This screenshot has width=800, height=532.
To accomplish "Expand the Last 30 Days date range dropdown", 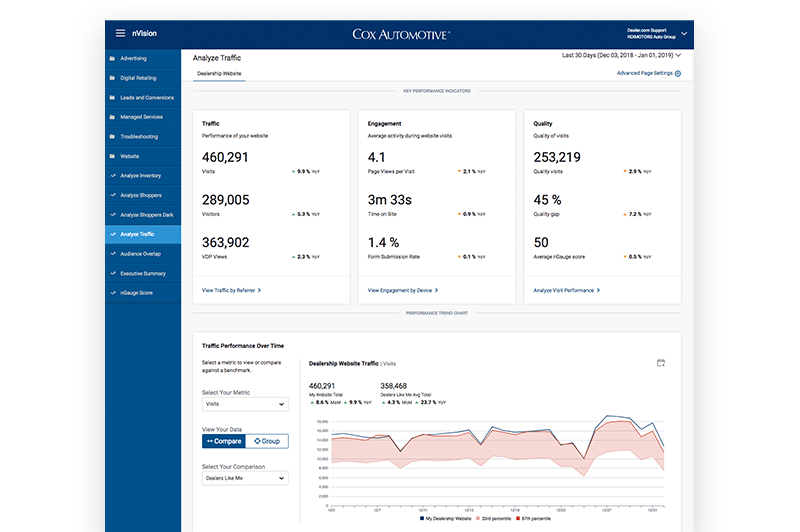I will click(x=621, y=55).
